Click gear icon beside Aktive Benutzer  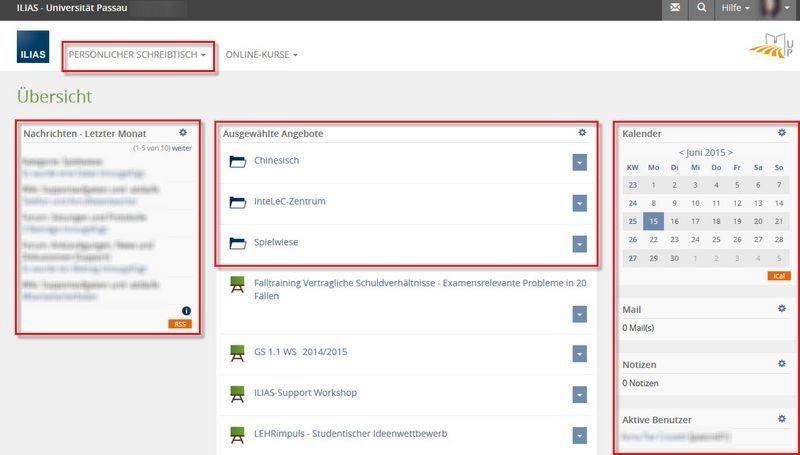click(782, 418)
